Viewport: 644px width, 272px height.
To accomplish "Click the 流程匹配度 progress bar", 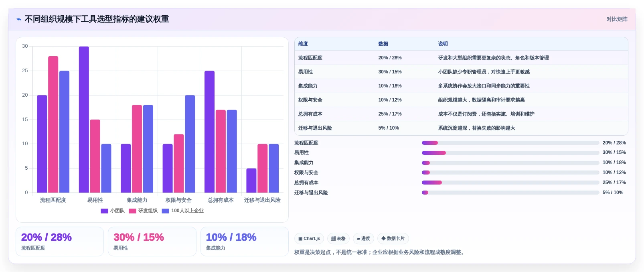I will 510,143.
